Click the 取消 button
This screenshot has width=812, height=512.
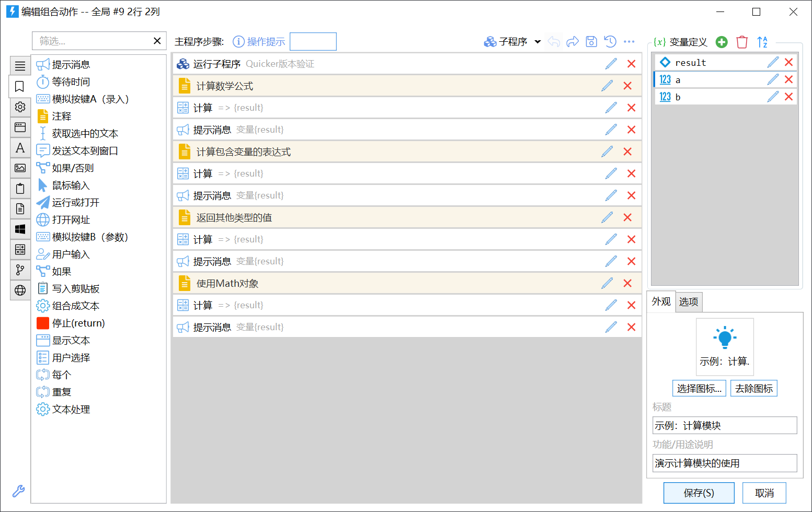764,493
